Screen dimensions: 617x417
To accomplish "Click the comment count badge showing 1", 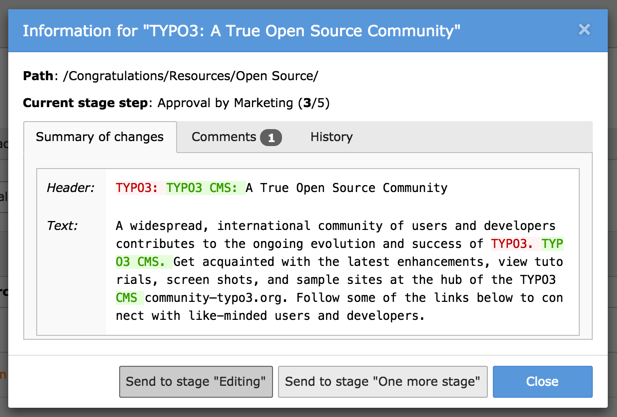I will [x=271, y=138].
